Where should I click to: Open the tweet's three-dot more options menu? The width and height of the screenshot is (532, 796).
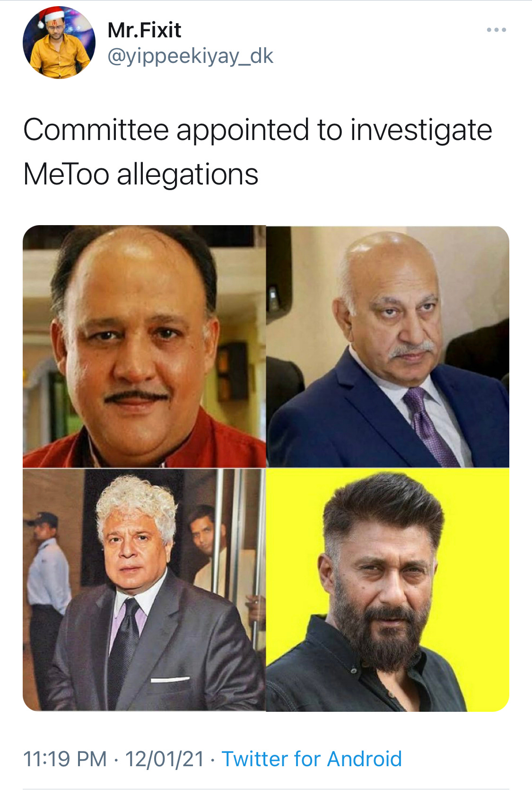coord(496,30)
